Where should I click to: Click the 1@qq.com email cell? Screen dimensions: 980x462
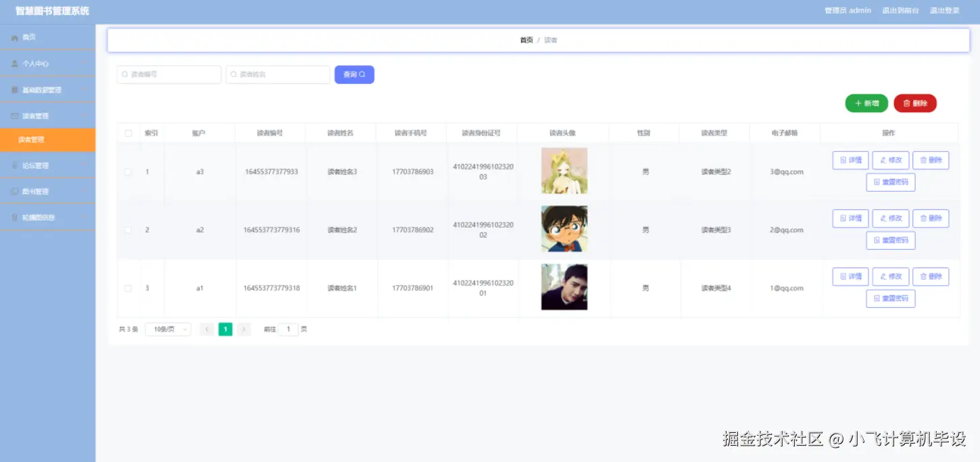pyautogui.click(x=787, y=288)
